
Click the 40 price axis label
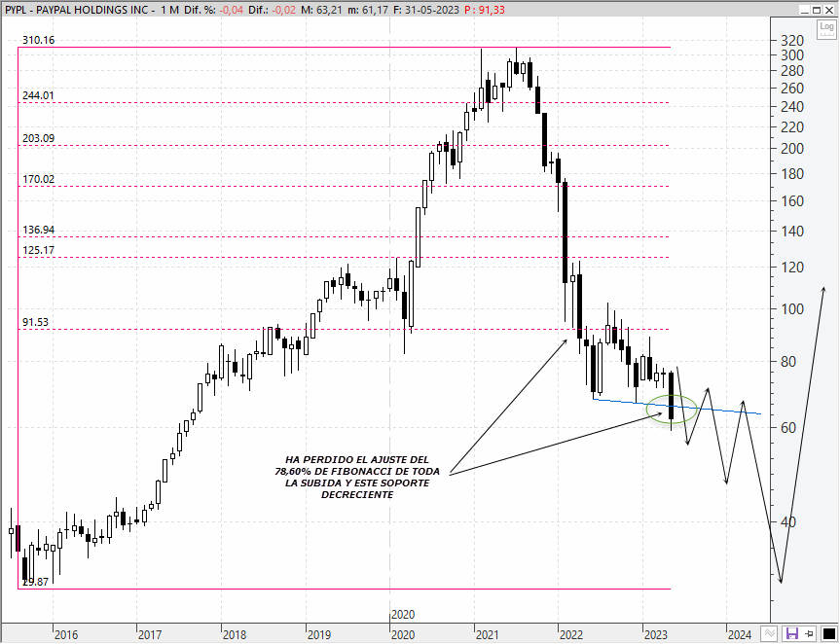tap(788, 522)
